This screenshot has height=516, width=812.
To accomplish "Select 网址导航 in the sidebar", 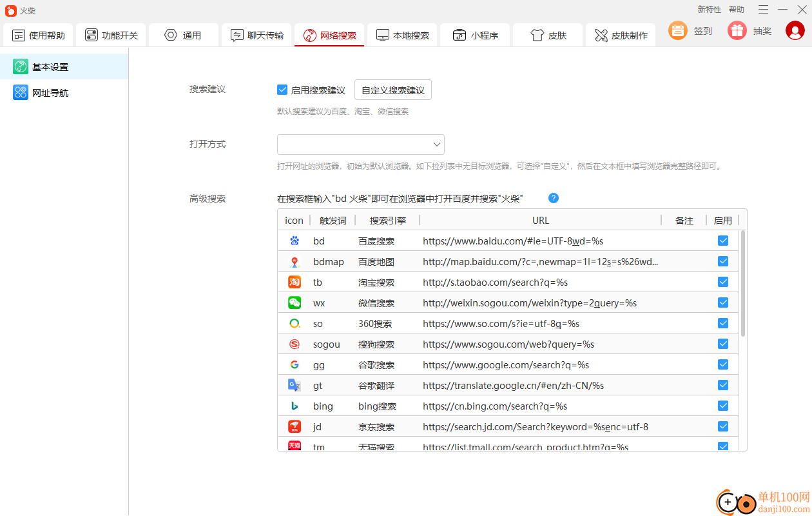I will point(64,92).
